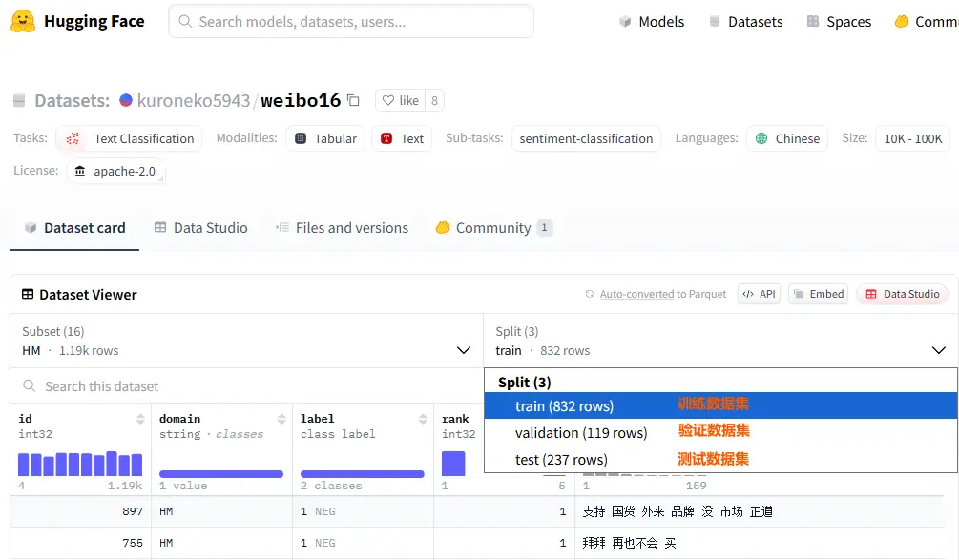Viewport: 959px width, 560px height.
Task: Click the id column histogram bars
Action: (80, 464)
